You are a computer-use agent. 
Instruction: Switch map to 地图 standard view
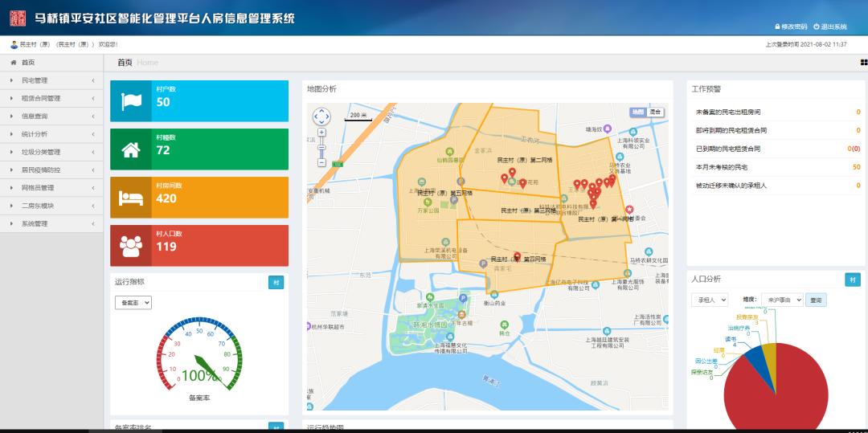click(x=637, y=112)
